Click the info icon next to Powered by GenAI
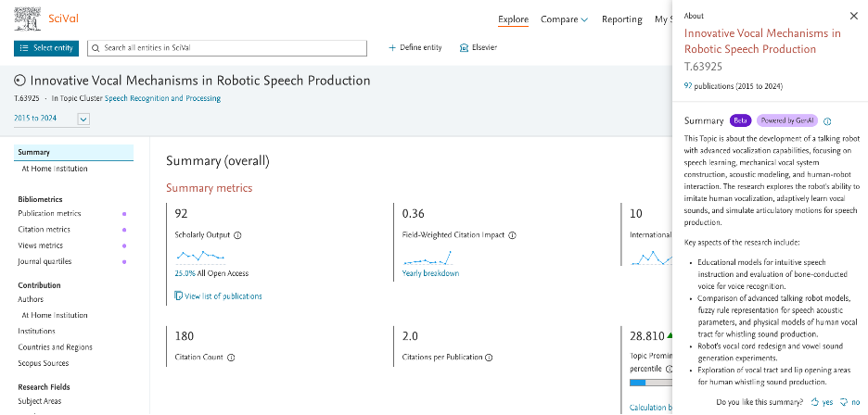 (x=827, y=121)
